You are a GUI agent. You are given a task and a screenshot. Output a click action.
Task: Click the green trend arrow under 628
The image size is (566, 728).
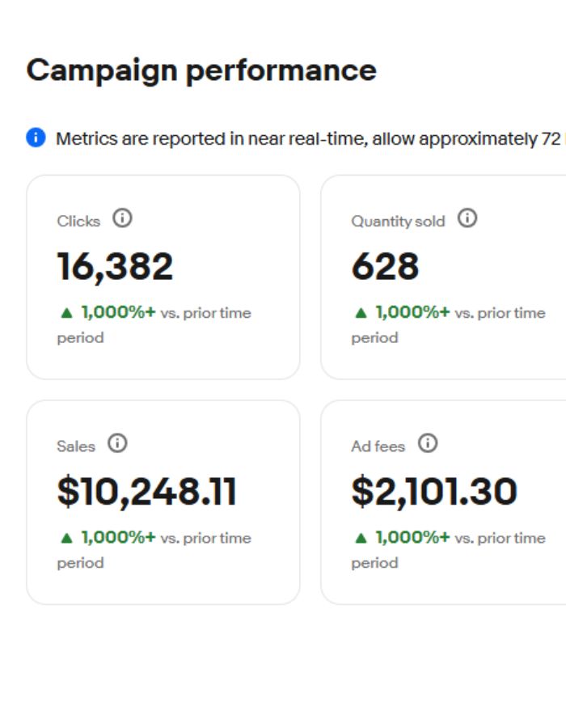point(361,313)
